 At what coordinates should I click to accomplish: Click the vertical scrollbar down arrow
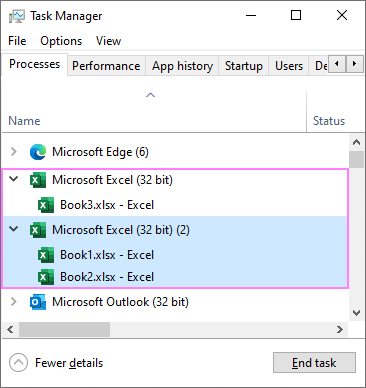[356, 313]
